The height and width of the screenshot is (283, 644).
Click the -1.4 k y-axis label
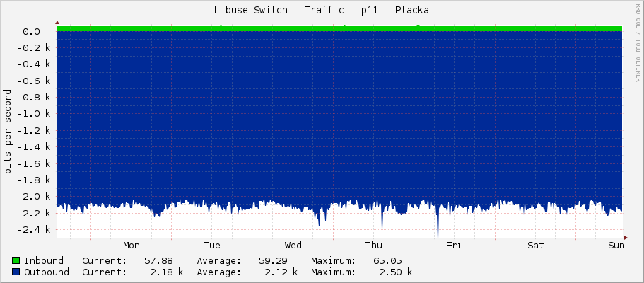tap(34, 147)
